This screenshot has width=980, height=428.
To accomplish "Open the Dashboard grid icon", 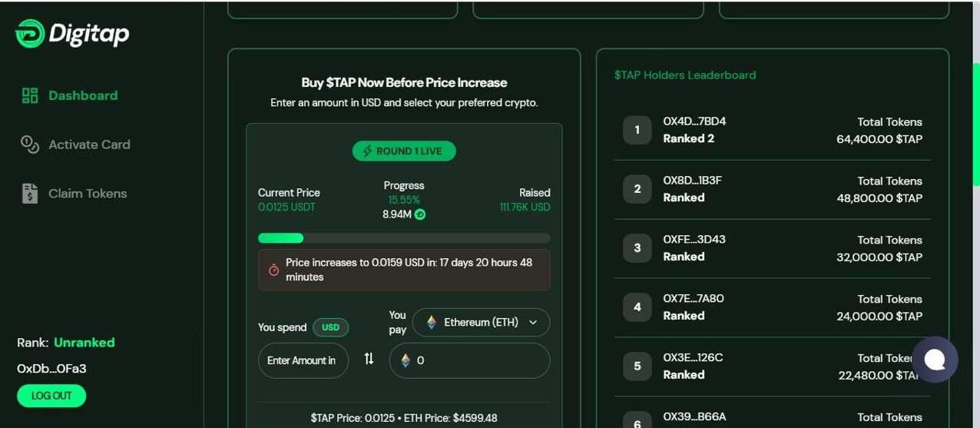I will click(30, 95).
